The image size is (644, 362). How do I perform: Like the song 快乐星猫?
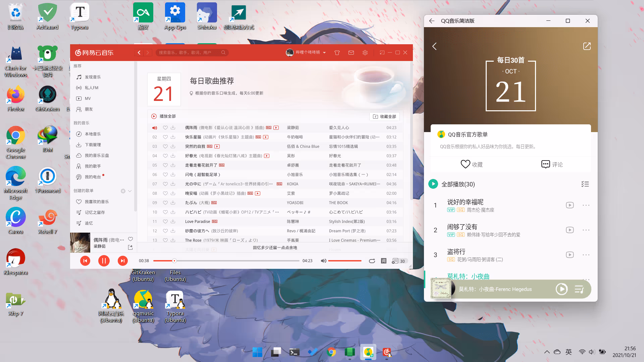pos(165,137)
